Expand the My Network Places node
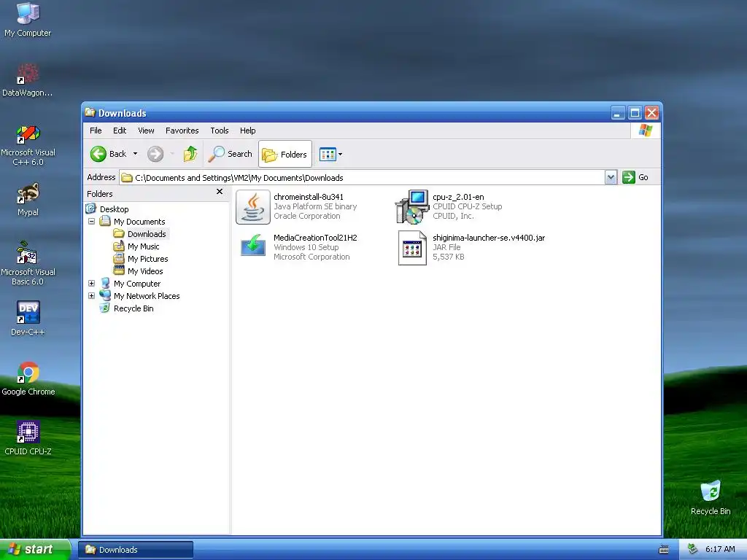 coord(91,296)
